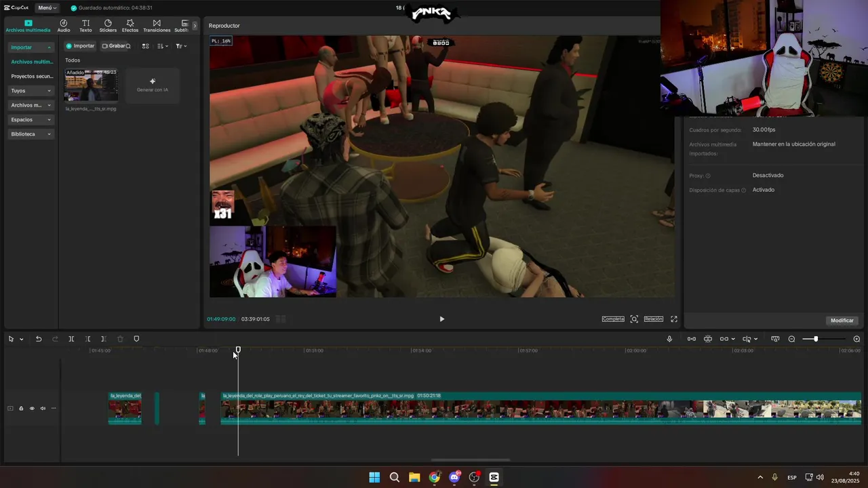
Task: Click the Modificar button
Action: [x=842, y=321]
